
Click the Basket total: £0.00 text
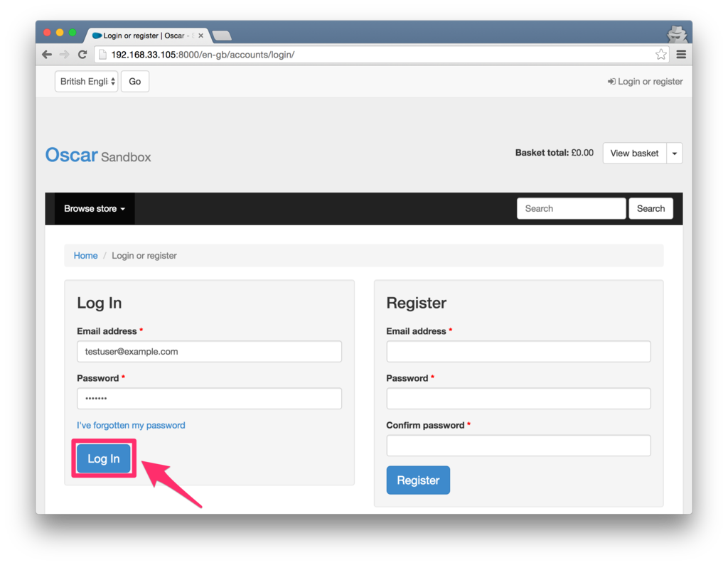554,153
